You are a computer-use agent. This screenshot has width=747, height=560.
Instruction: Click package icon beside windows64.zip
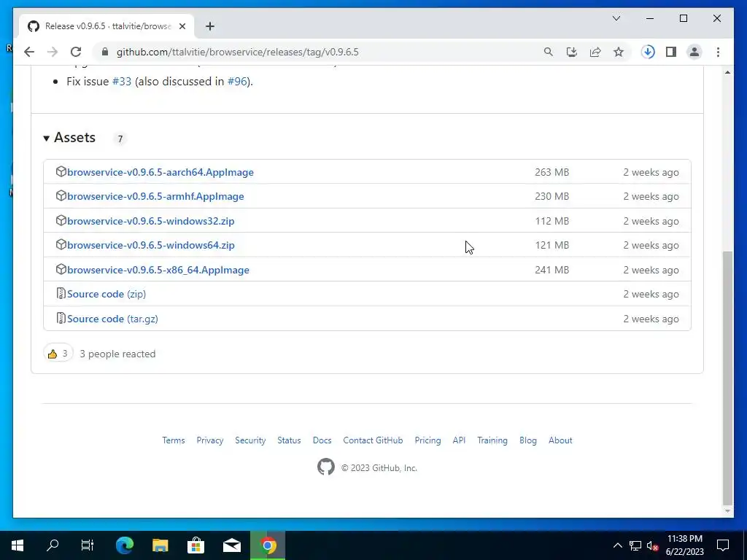click(61, 244)
